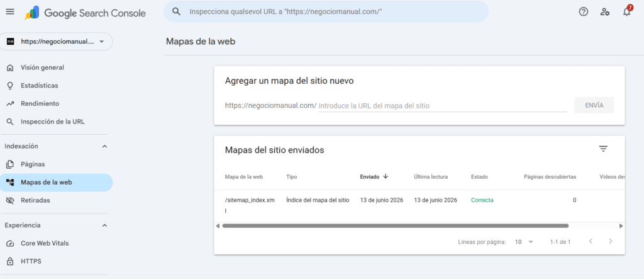644x279 pixels.
Task: Open the Help question mark icon
Action: coord(583,12)
